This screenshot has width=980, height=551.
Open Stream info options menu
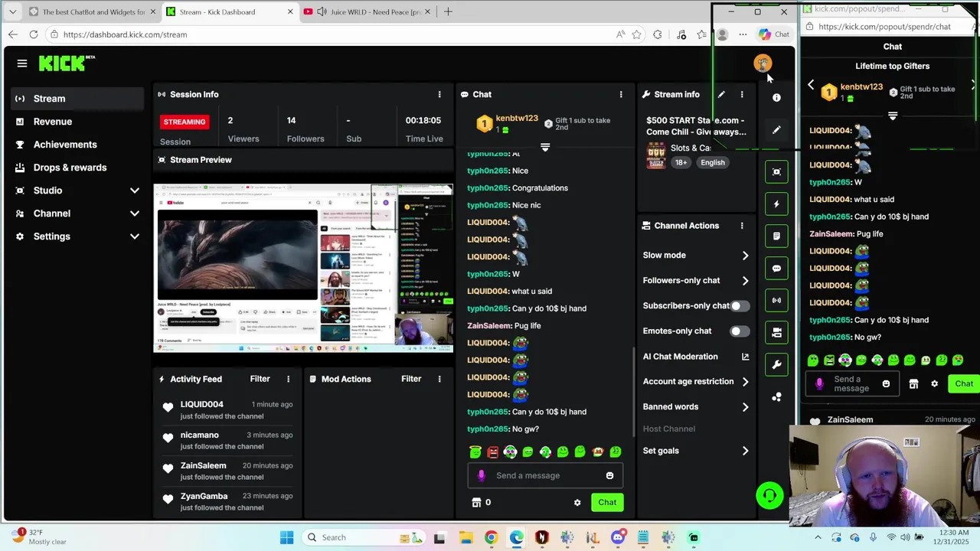point(742,94)
